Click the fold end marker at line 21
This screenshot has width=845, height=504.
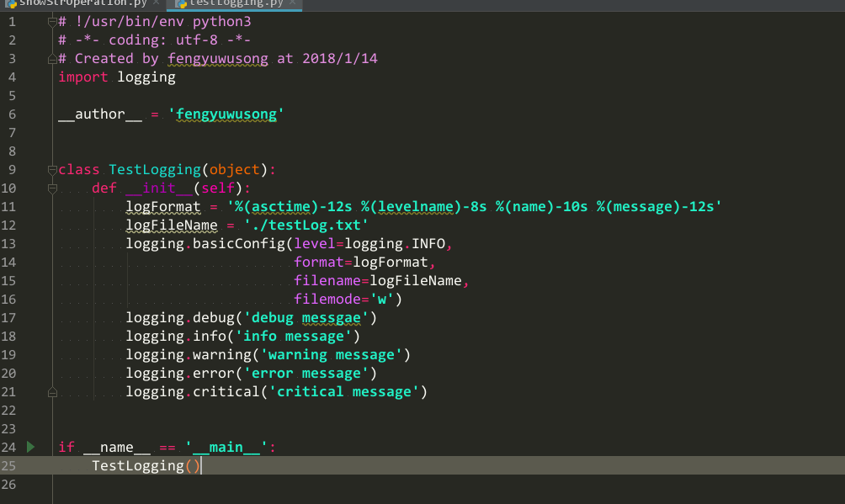[52, 392]
